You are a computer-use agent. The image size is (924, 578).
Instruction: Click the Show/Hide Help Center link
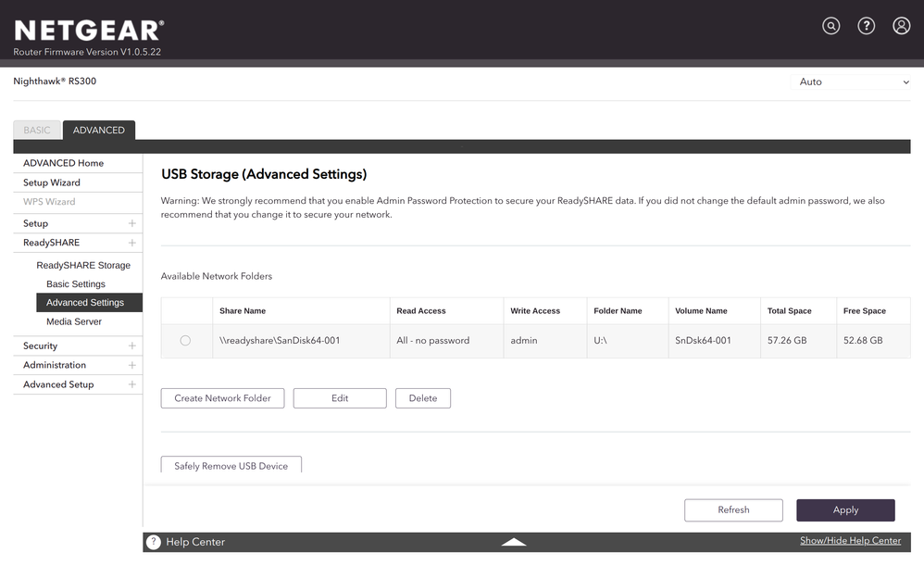pos(850,541)
